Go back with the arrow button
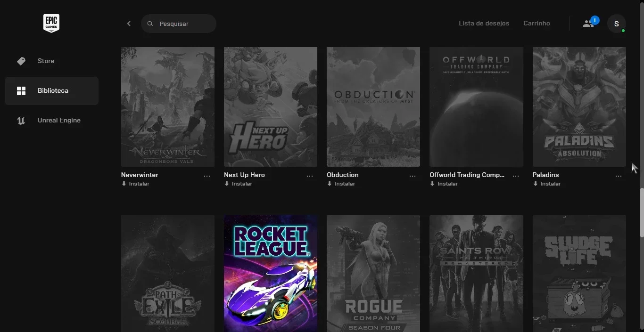The width and height of the screenshot is (644, 332). coord(129,24)
